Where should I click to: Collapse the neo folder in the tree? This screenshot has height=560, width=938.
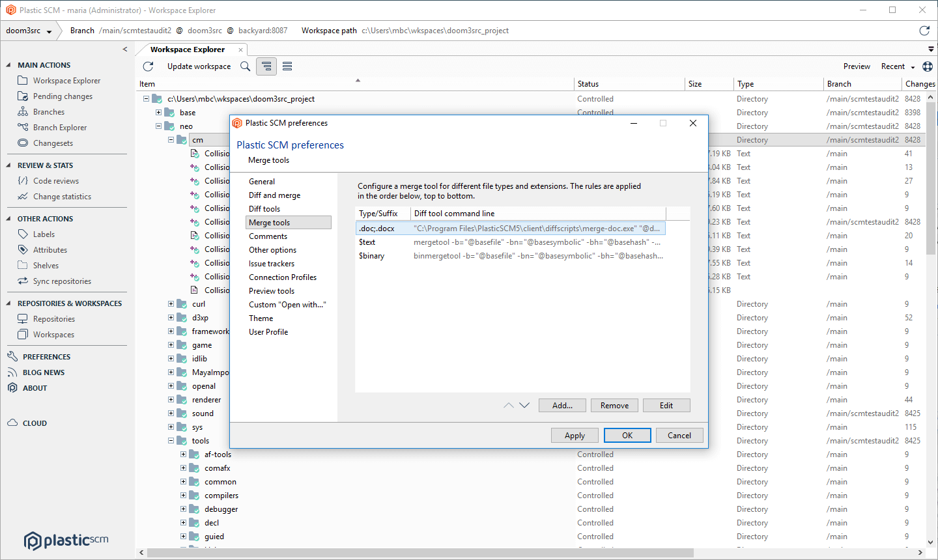[x=158, y=126]
